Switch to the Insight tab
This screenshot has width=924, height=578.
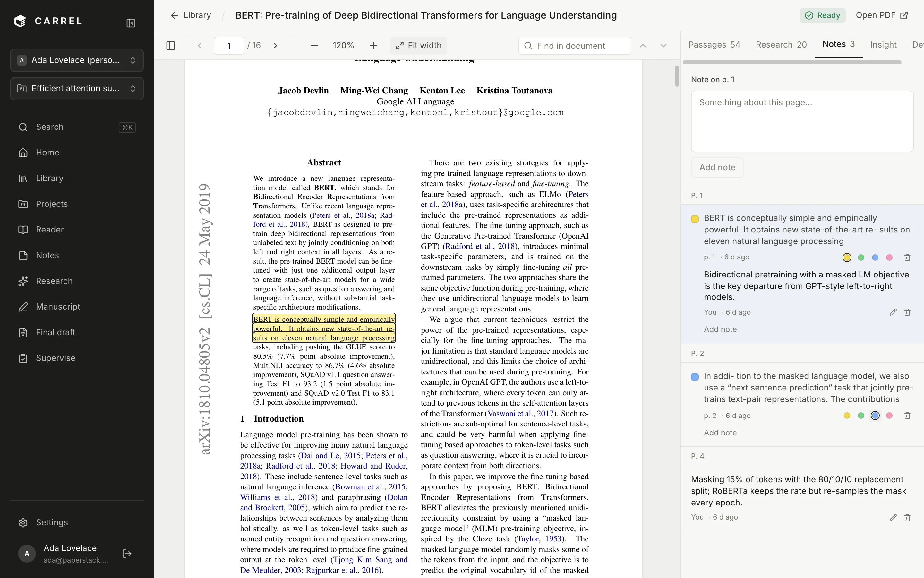[x=883, y=45]
